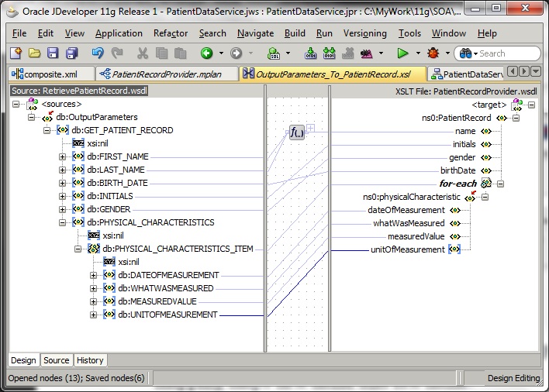The height and width of the screenshot is (392, 549).
Task: Select the Design view tab
Action: coord(23,360)
